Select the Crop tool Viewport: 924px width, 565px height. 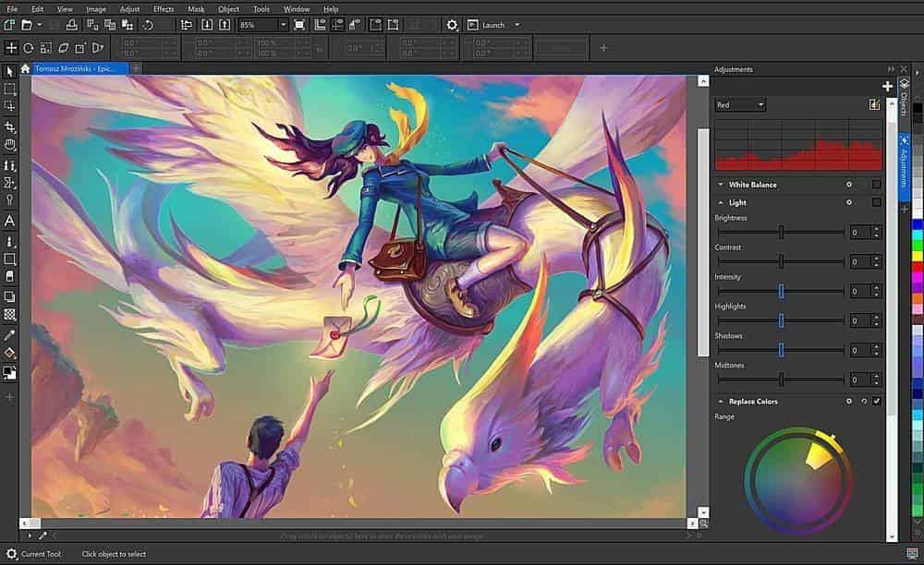[x=10, y=126]
